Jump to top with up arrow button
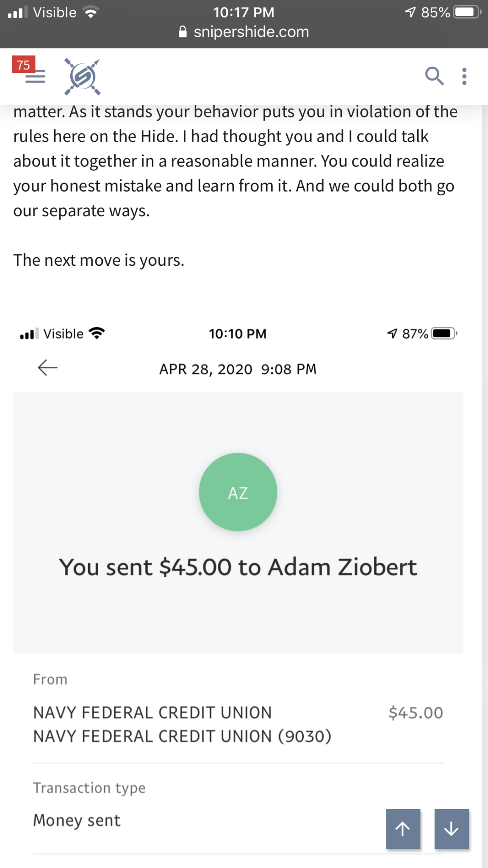 tap(403, 829)
